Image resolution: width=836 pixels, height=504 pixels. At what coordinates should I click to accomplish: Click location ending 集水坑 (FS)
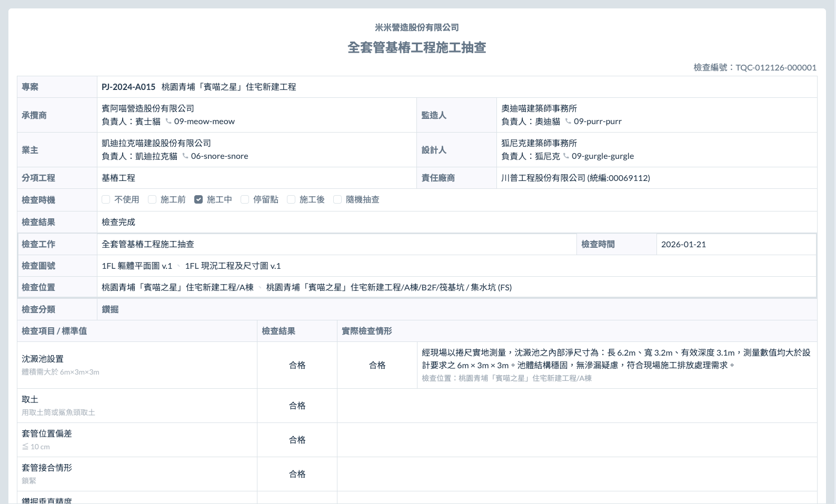tap(389, 287)
